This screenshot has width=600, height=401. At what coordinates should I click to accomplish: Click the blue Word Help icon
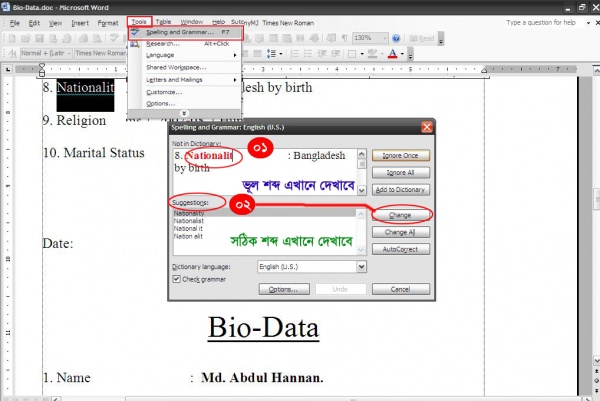click(396, 38)
